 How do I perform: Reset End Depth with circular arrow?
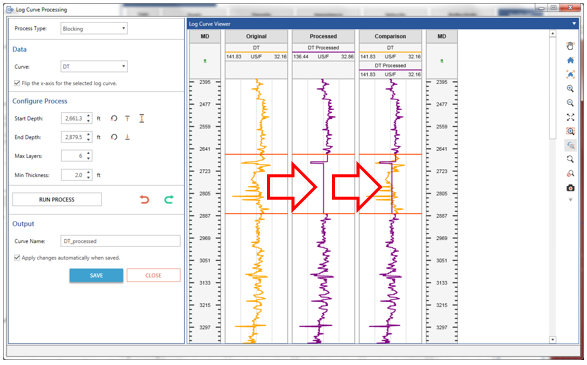pyautogui.click(x=114, y=137)
